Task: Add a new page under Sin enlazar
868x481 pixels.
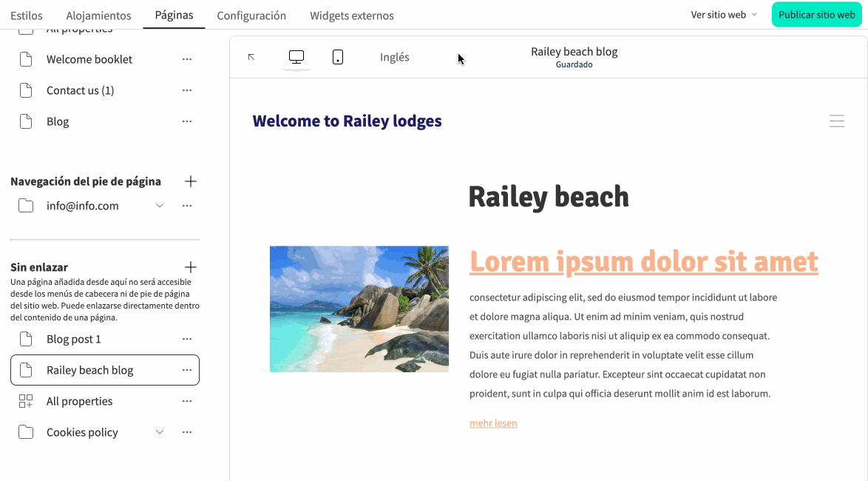Action: [x=190, y=267]
